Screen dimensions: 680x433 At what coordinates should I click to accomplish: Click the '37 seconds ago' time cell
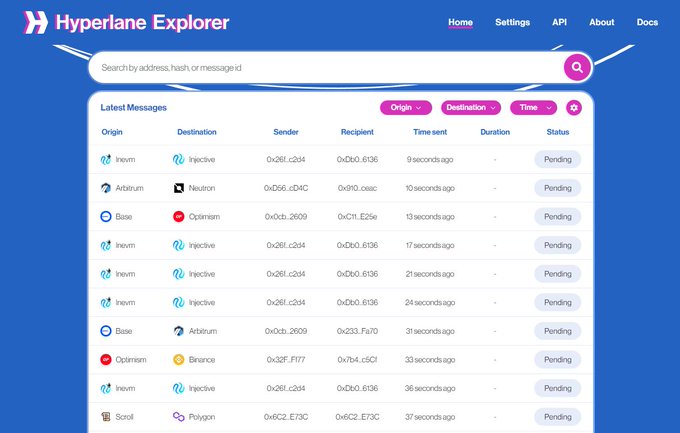[430, 417]
